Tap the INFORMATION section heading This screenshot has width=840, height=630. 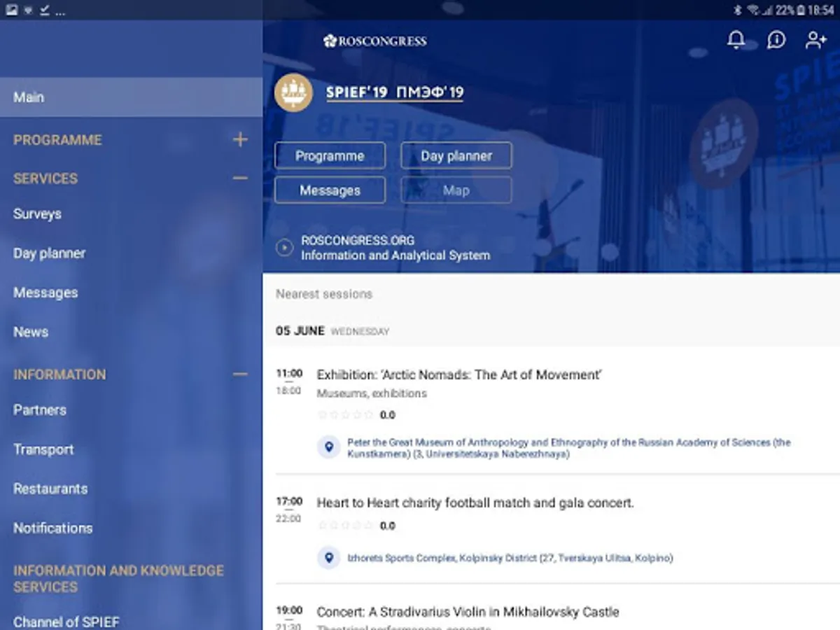[59, 374]
